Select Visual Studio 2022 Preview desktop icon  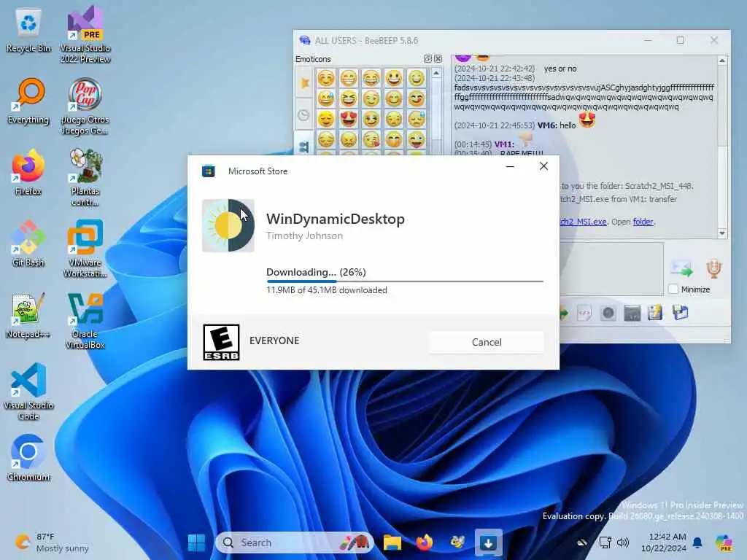85,36
